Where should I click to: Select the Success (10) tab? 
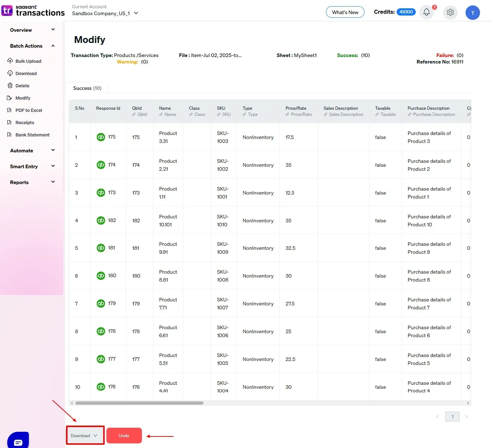[x=87, y=88]
